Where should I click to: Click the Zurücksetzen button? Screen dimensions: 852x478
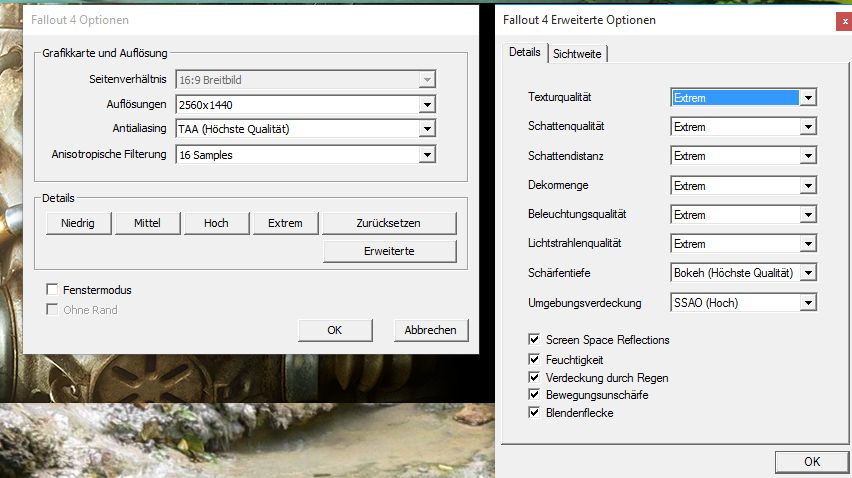[389, 223]
